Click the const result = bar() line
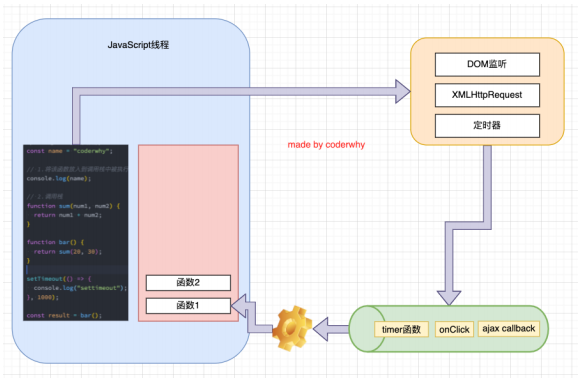 64,315
